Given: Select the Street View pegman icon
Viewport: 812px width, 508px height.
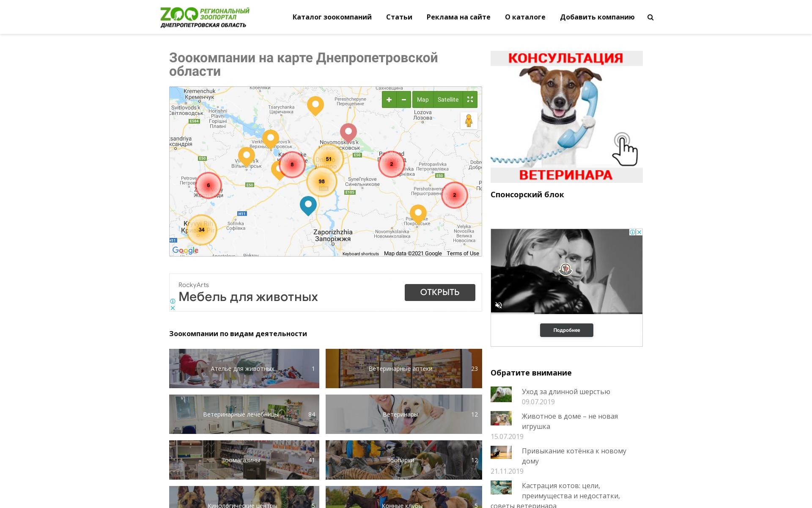Looking at the screenshot, I should tap(469, 121).
